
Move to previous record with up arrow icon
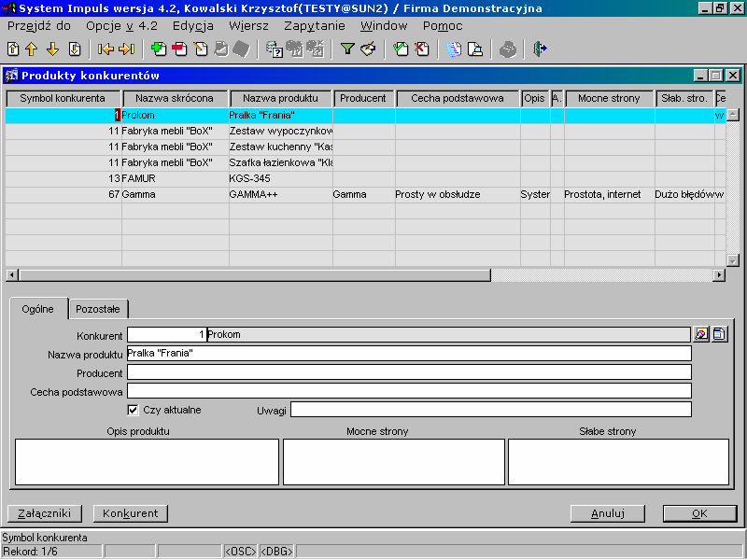click(32, 49)
